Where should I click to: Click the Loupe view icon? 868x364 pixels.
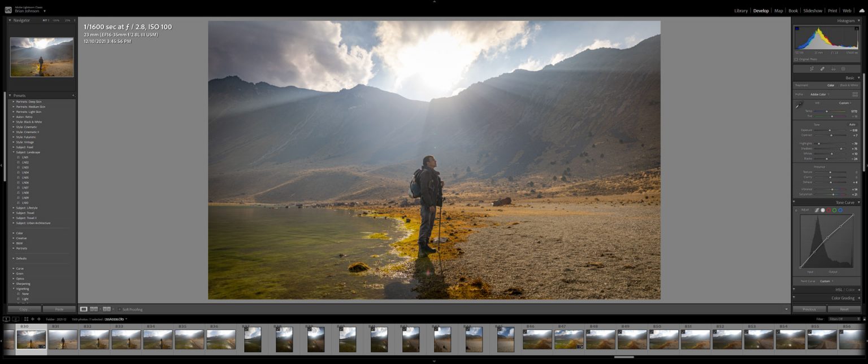coord(83,309)
